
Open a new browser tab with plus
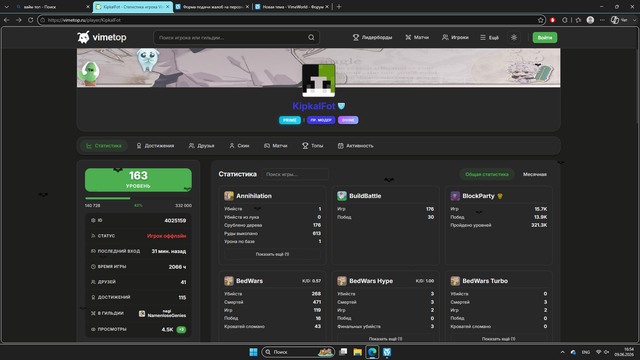[x=339, y=7]
